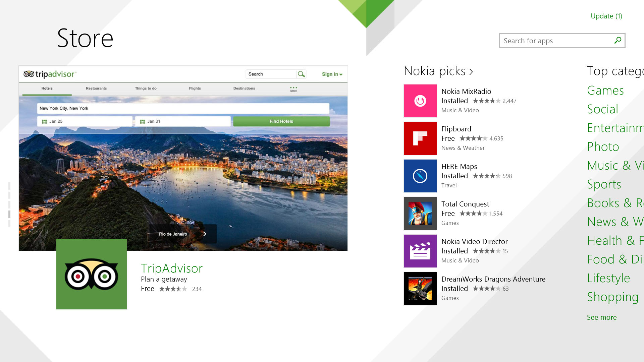The image size is (644, 362).
Task: Open the Total Conquest game icon
Action: 420,214
